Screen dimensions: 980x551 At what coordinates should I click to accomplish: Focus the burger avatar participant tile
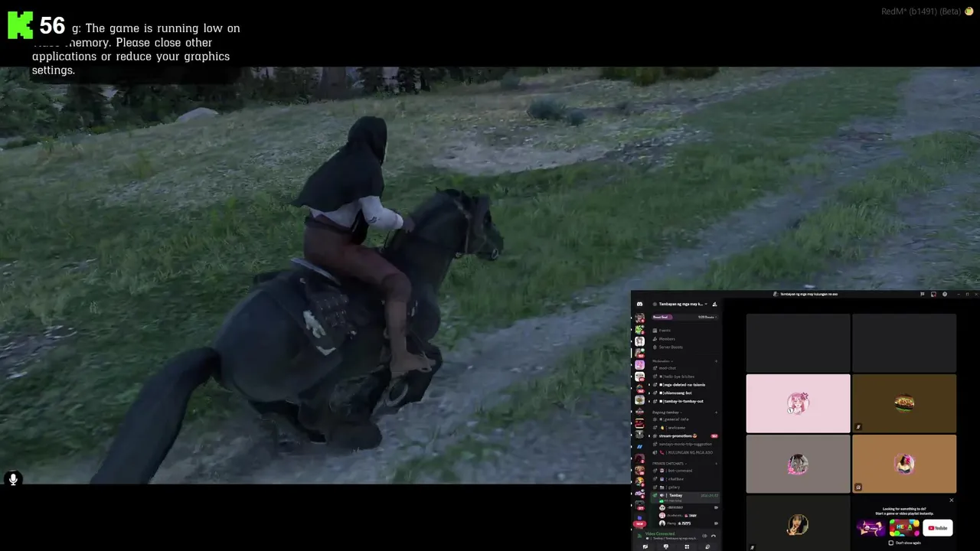point(904,403)
